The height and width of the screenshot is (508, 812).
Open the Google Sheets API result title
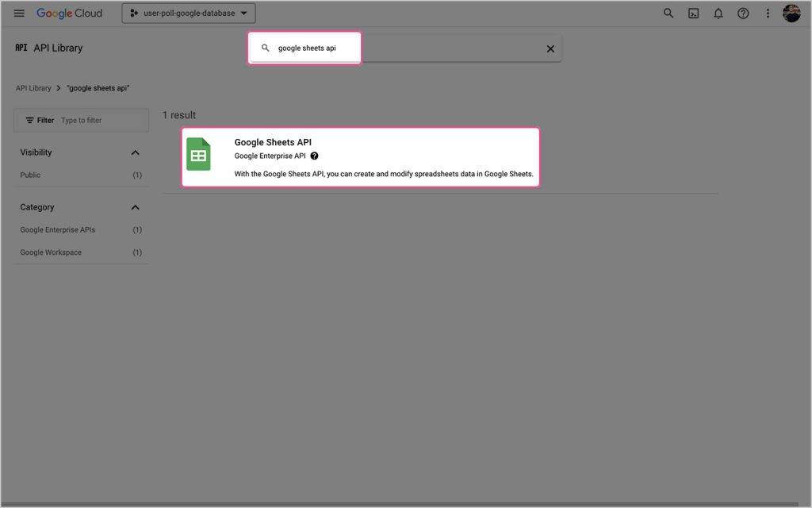[273, 142]
